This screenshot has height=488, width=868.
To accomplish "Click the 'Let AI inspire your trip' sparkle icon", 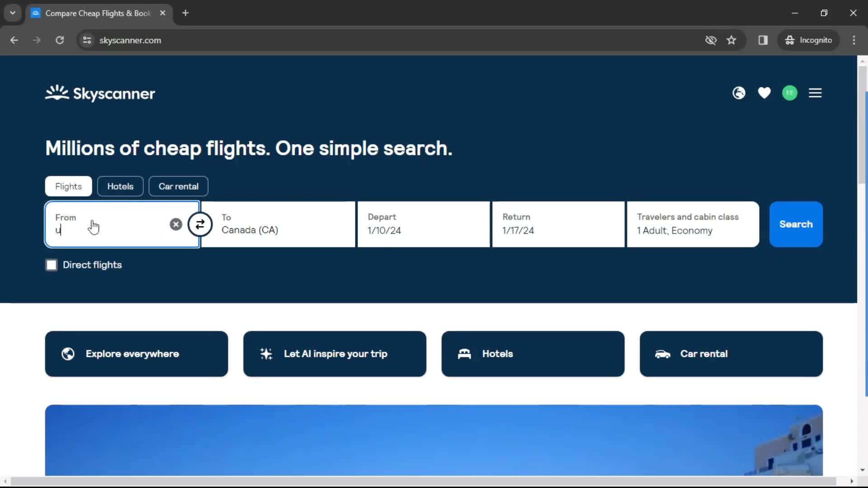I will click(x=266, y=353).
